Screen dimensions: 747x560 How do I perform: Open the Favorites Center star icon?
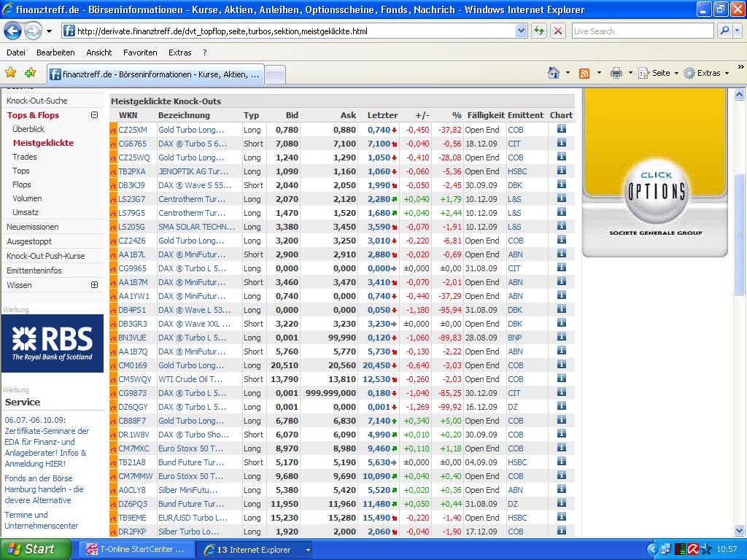point(11,73)
